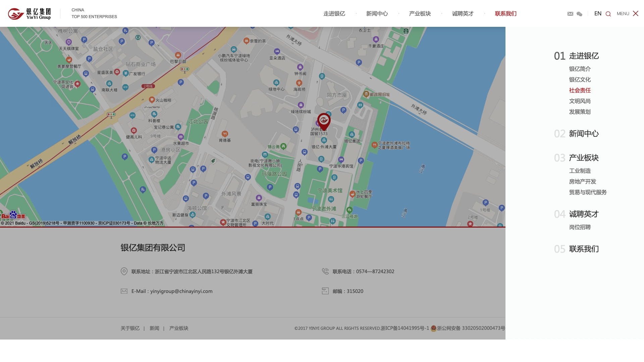Open the email envelope icon in header
The image size is (644, 362).
coord(570,14)
